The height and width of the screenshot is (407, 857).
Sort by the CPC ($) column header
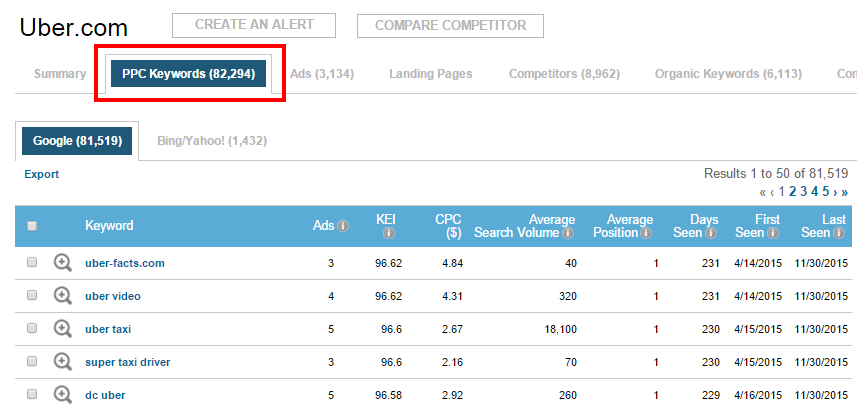tap(448, 226)
